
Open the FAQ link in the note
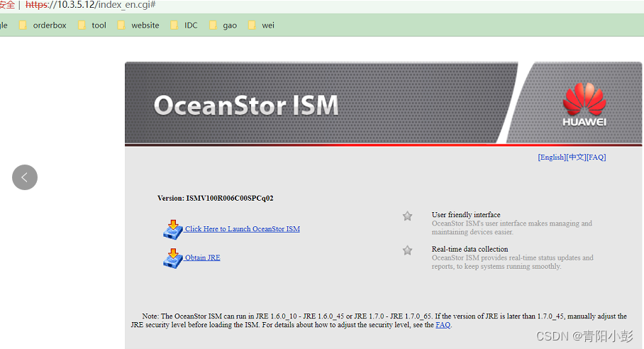(443, 325)
